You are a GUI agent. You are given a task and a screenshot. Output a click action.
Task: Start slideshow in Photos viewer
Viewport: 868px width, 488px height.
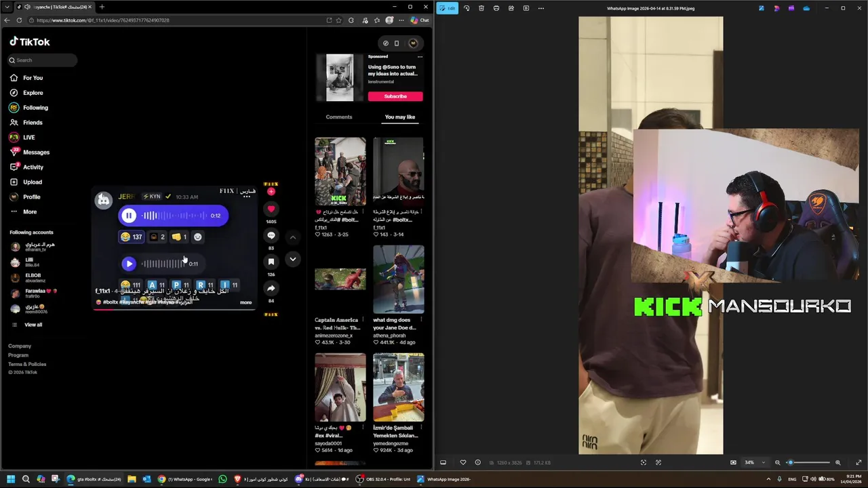(x=526, y=8)
